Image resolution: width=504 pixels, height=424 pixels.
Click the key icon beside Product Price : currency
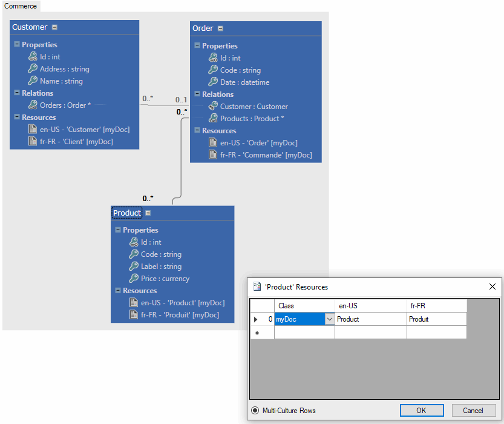pyautogui.click(x=134, y=279)
